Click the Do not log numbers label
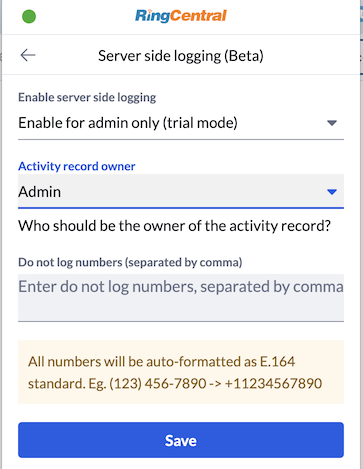Image resolution: width=363 pixels, height=469 pixels. 130,262
